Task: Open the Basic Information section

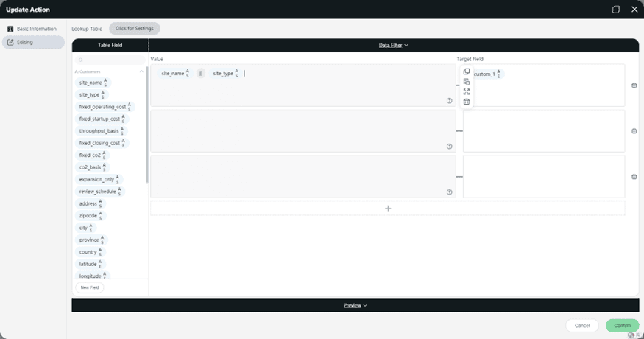Action: point(33,29)
